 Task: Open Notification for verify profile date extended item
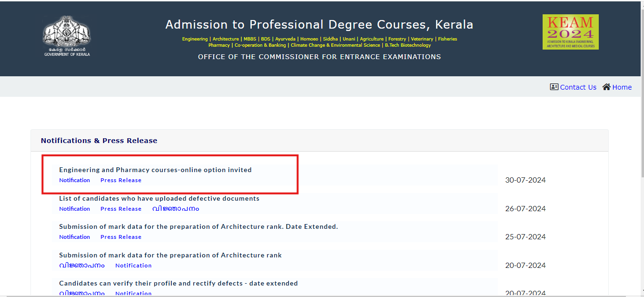pos(133,294)
